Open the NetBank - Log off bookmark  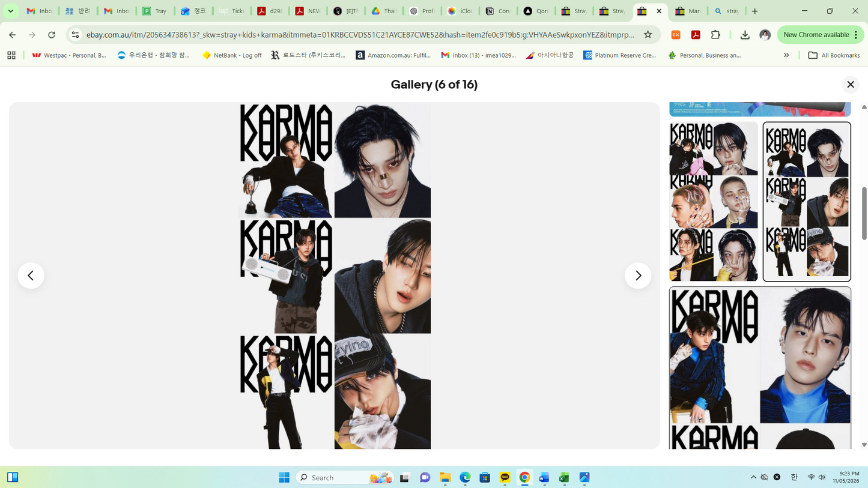(232, 55)
